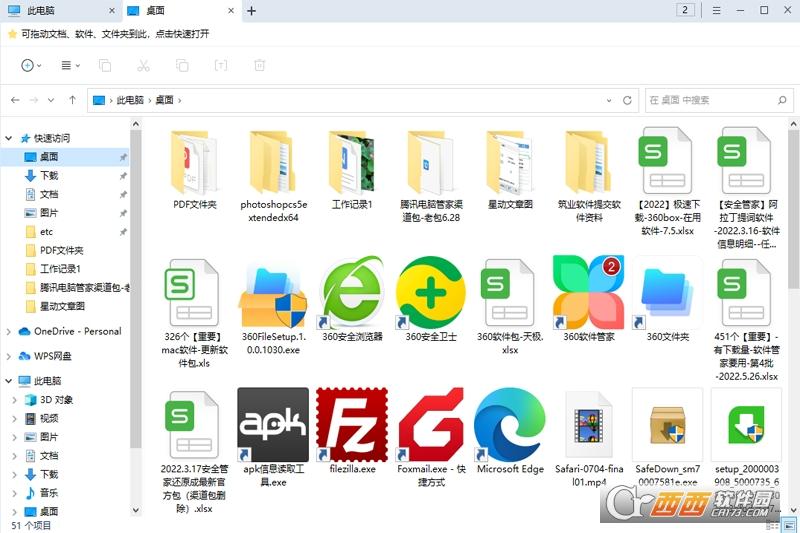
Task: Click the copy toolbar icon
Action: [x=105, y=65]
